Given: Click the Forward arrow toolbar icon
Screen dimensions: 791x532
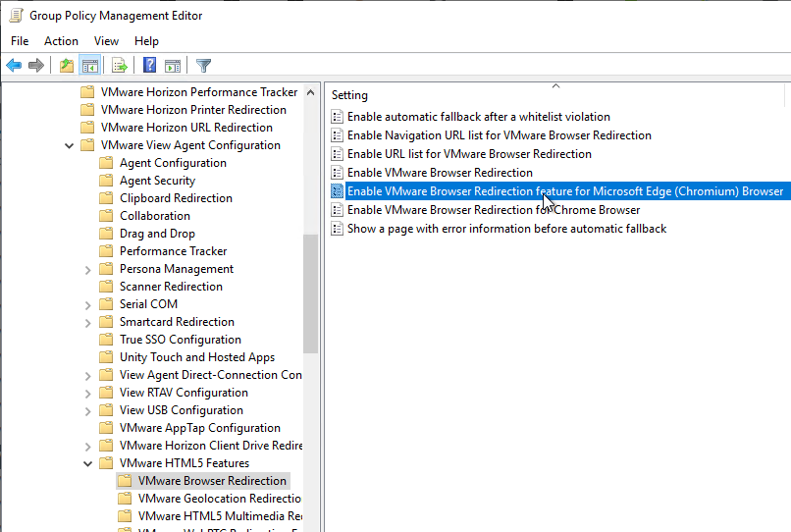Looking at the screenshot, I should pos(36,65).
